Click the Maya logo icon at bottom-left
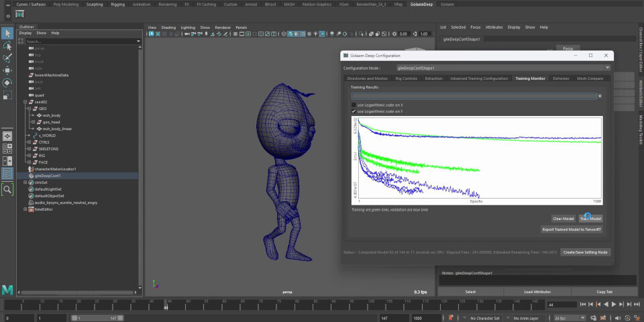This screenshot has height=322, width=644. click(x=7, y=290)
